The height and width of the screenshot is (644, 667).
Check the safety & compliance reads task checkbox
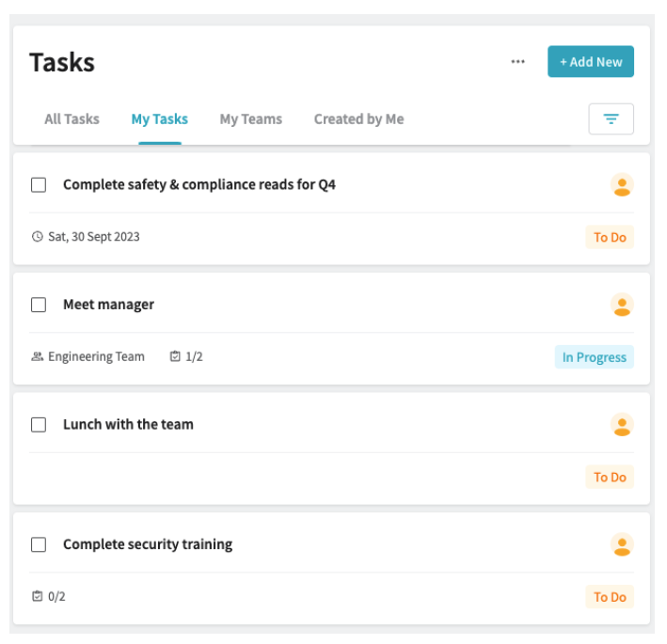[39, 185]
